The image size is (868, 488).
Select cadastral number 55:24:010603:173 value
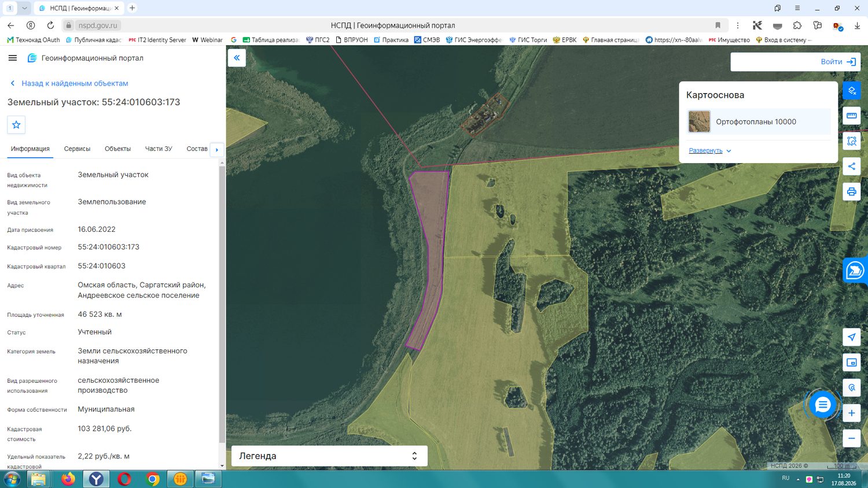click(x=109, y=247)
